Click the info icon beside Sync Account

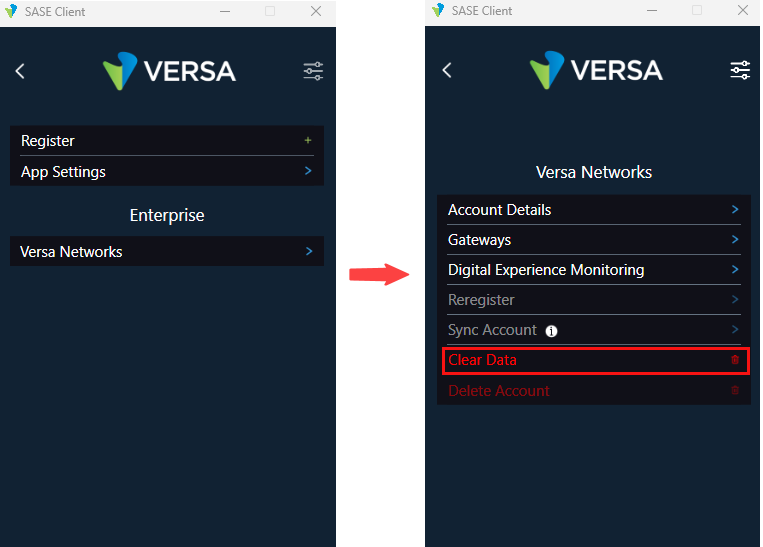click(x=551, y=331)
